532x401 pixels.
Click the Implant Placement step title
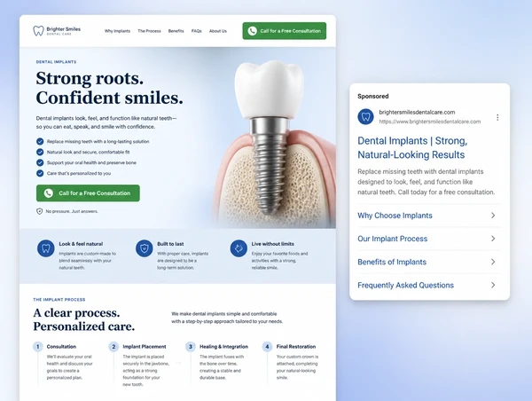click(x=145, y=347)
